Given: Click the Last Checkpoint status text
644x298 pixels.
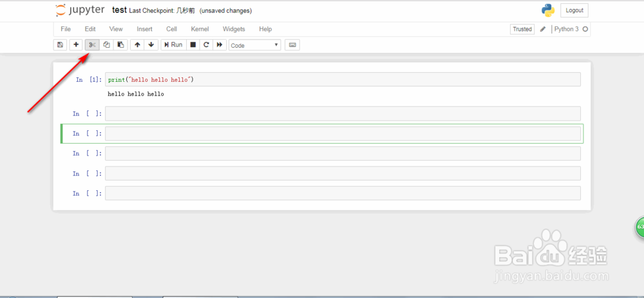Looking at the screenshot, I should click(162, 11).
